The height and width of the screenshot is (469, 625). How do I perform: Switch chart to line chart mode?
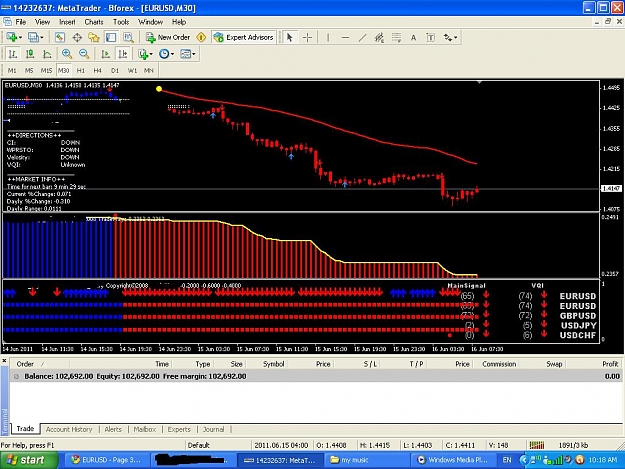click(x=47, y=54)
